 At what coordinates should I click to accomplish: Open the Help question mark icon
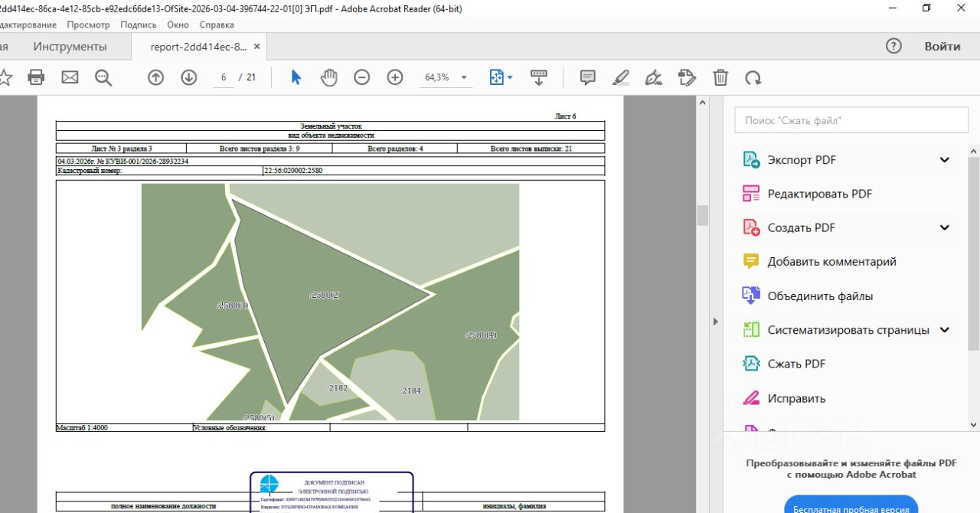point(893,46)
